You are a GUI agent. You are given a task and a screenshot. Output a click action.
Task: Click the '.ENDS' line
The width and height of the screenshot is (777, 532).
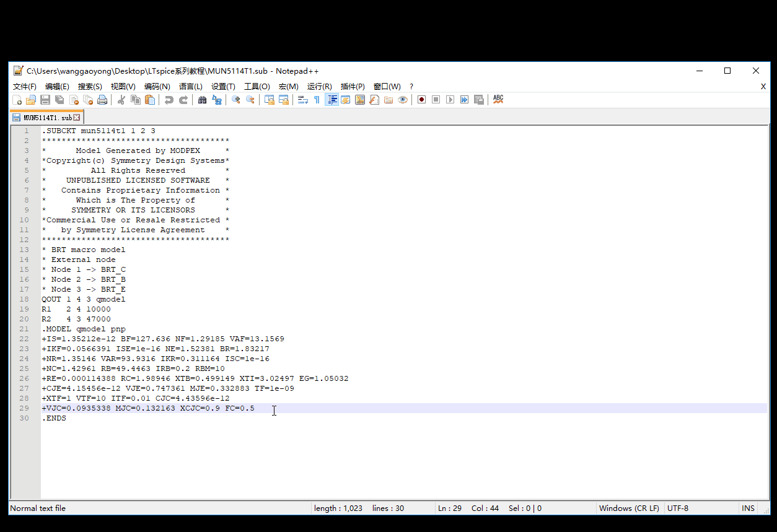coord(54,418)
